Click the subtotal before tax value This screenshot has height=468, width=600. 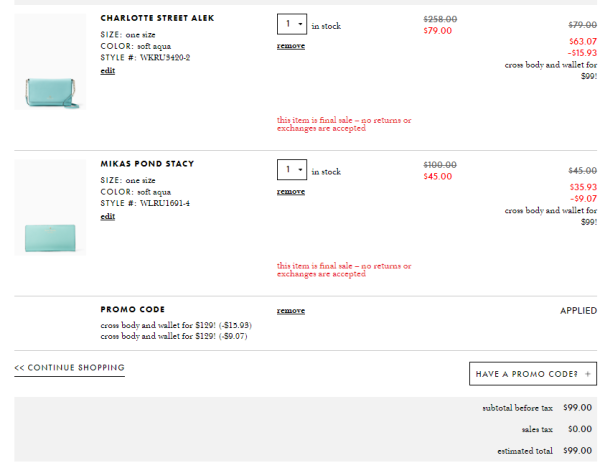coord(577,408)
